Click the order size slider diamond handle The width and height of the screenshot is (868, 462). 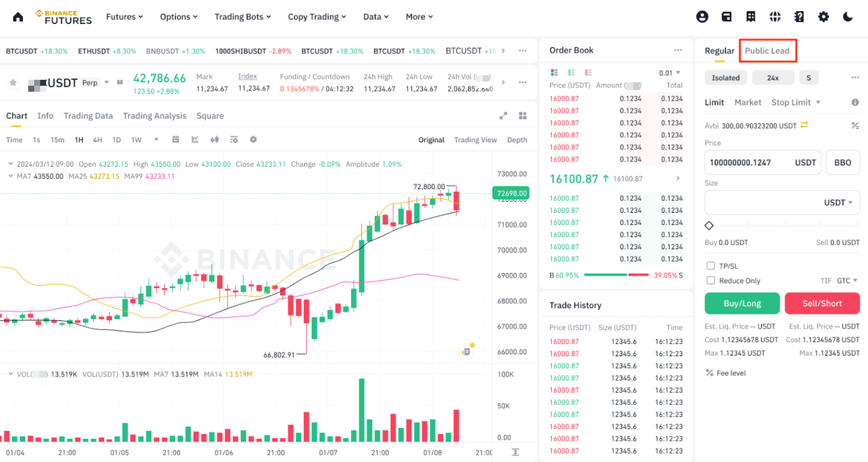[x=709, y=225]
